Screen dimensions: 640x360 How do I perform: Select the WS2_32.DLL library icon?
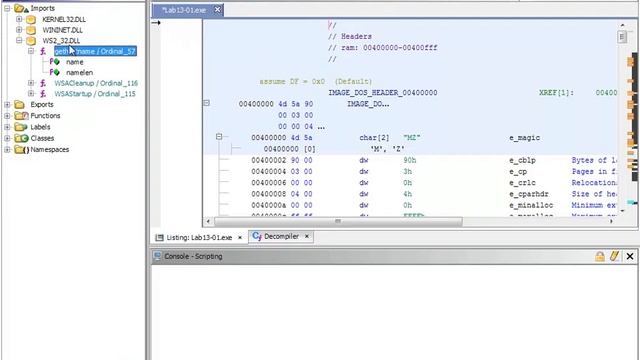[x=31, y=40]
